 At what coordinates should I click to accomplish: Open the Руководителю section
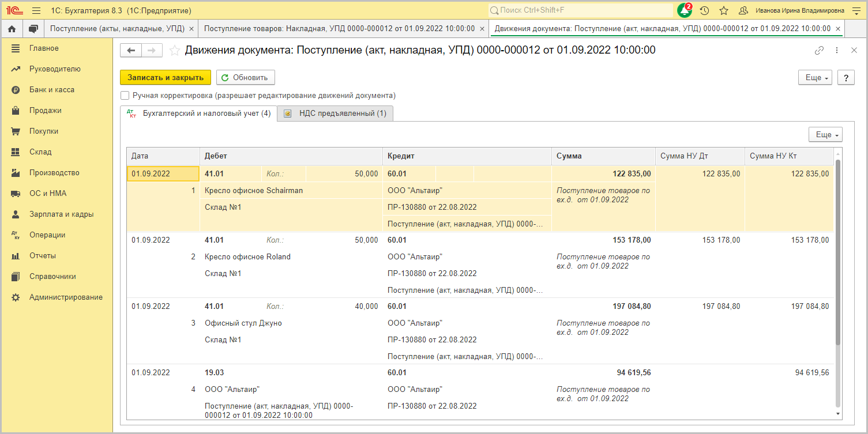click(56, 69)
